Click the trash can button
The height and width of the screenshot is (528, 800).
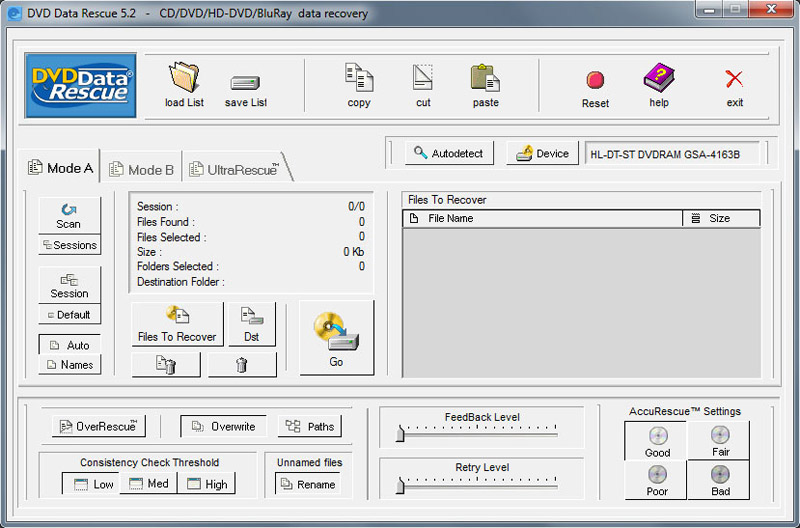coord(242,365)
